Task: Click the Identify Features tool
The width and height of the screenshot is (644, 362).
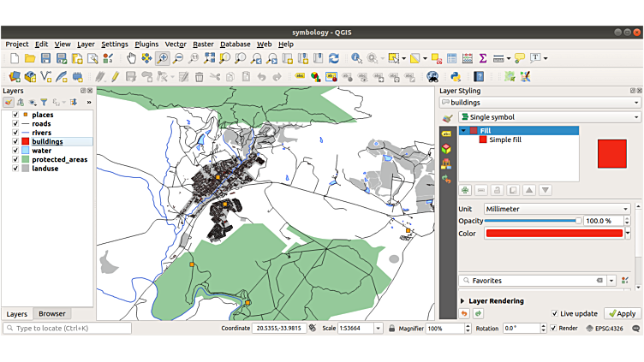Action: click(x=356, y=58)
